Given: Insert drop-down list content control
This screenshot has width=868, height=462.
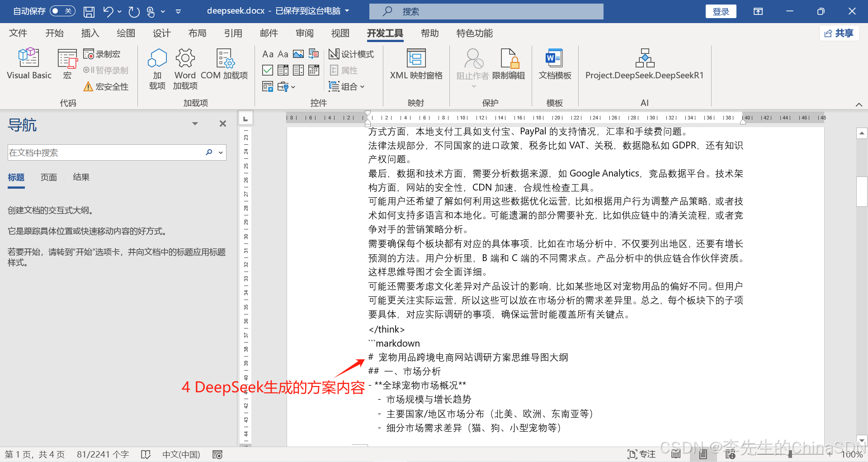Looking at the screenshot, I should (x=298, y=70).
